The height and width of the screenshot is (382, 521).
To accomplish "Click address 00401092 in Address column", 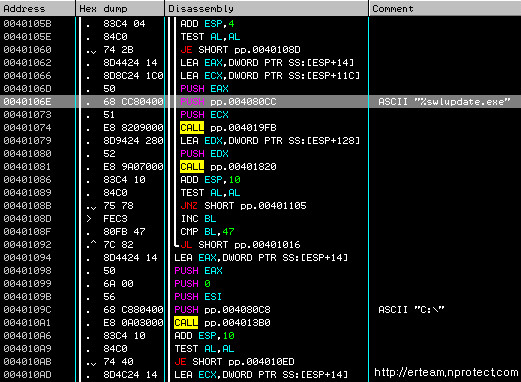I will tap(27, 245).
